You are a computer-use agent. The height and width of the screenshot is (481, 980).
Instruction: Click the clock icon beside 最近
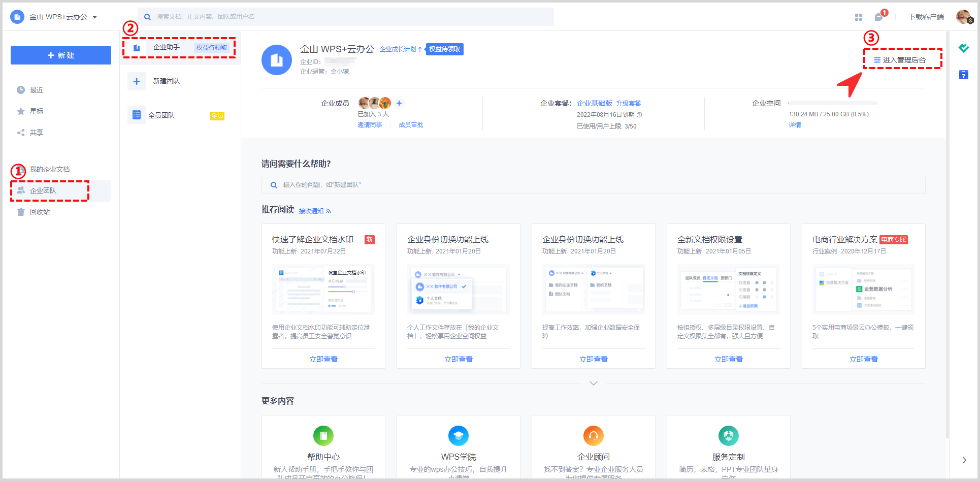(x=21, y=90)
